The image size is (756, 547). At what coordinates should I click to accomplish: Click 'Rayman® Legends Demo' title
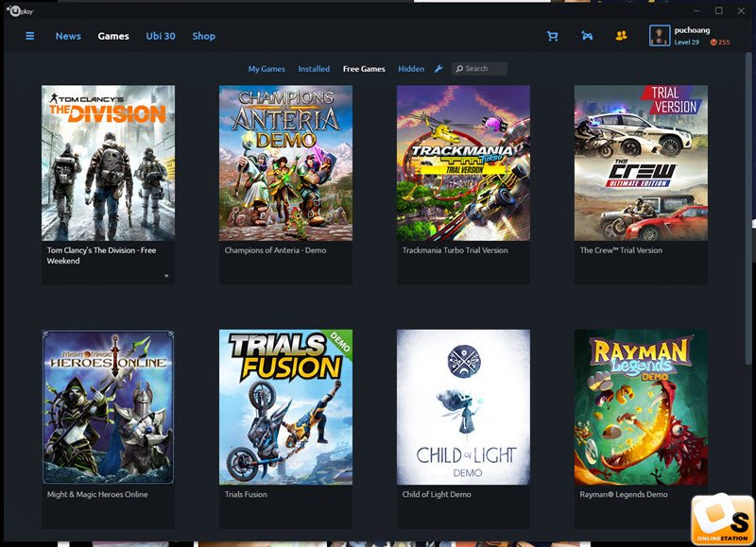tap(624, 494)
